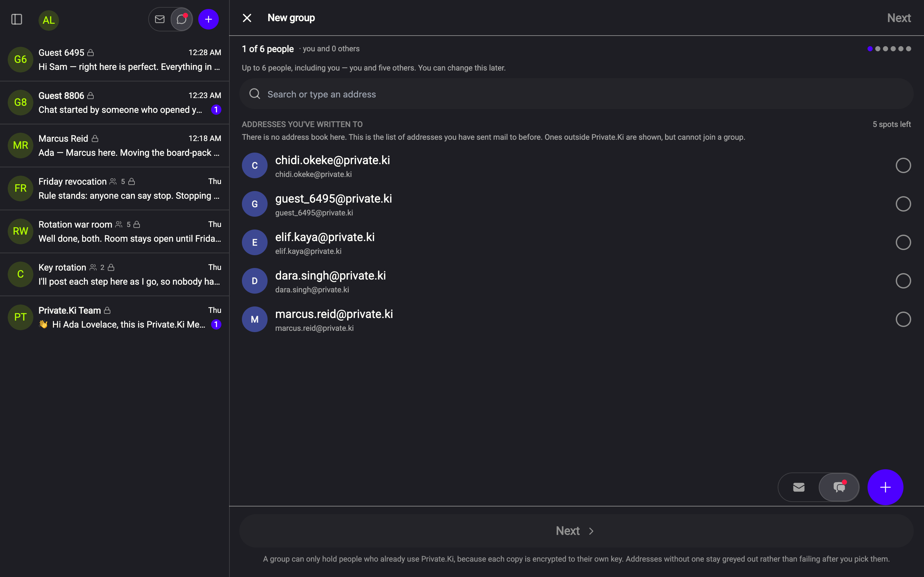
Task: Open the Guest 8806 unread chat
Action: [115, 102]
